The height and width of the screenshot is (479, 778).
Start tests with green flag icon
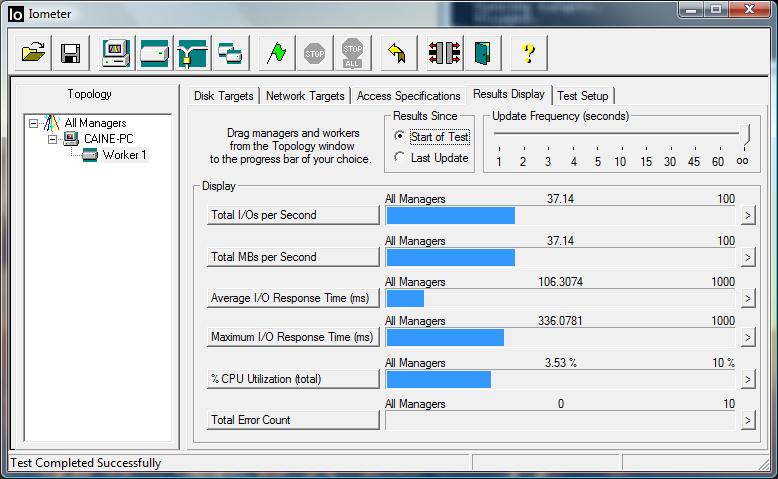276,53
